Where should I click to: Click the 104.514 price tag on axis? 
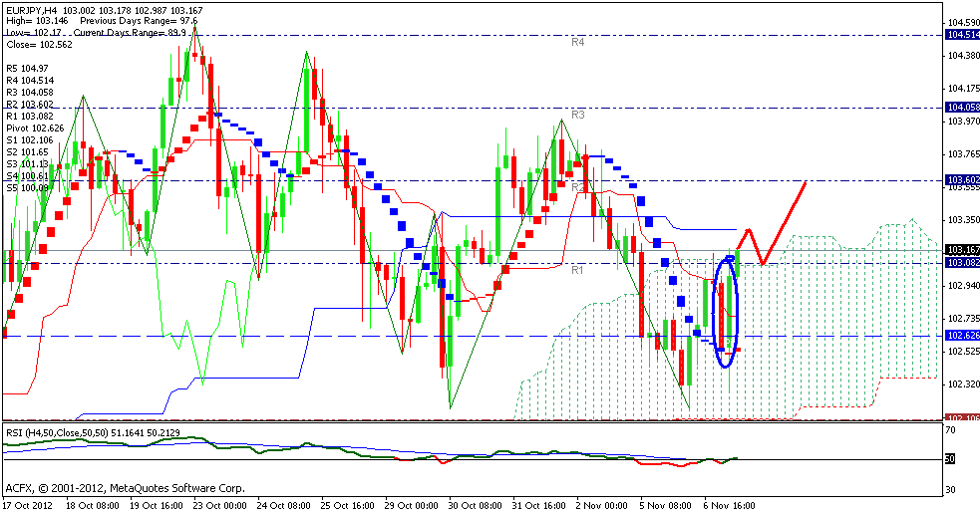(960, 34)
